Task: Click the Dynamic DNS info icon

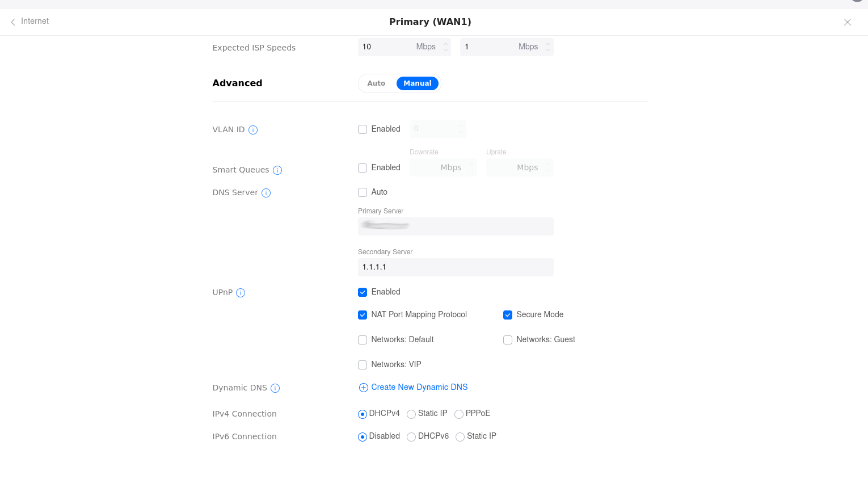Action: [275, 388]
